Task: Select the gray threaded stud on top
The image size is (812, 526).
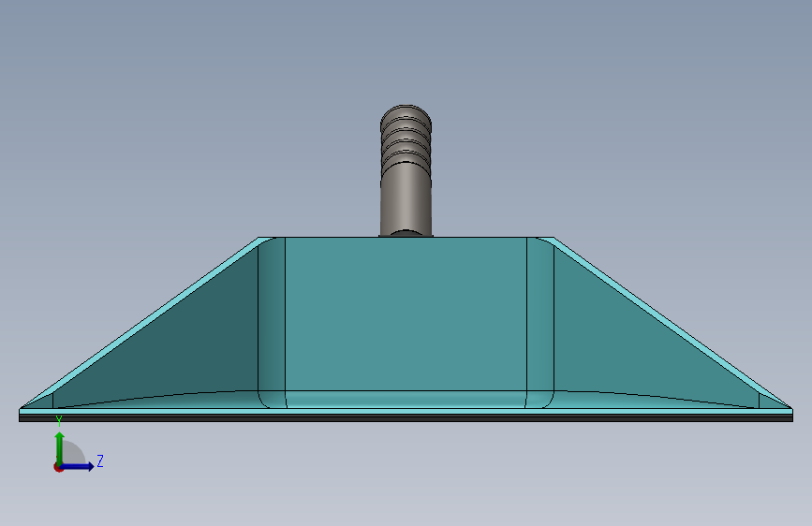Action: (x=406, y=171)
